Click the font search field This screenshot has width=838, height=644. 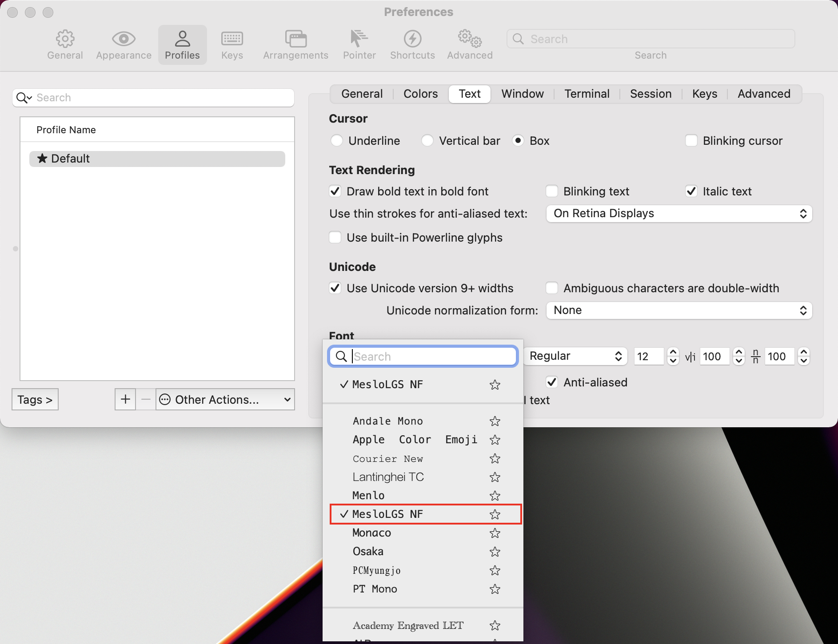click(x=423, y=356)
